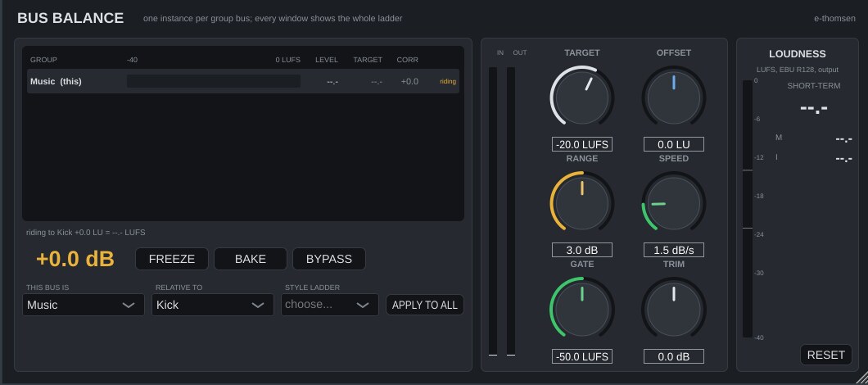Open the THIS BUS IS dropdown
This screenshot has width=868, height=385.
pos(83,305)
